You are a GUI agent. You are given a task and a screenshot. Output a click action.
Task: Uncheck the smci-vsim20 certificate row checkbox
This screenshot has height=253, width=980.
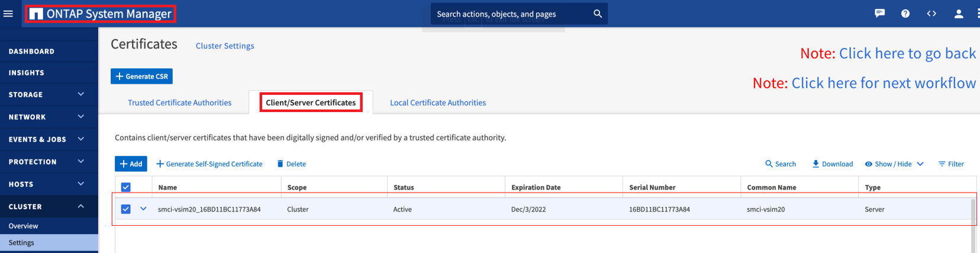(x=125, y=209)
